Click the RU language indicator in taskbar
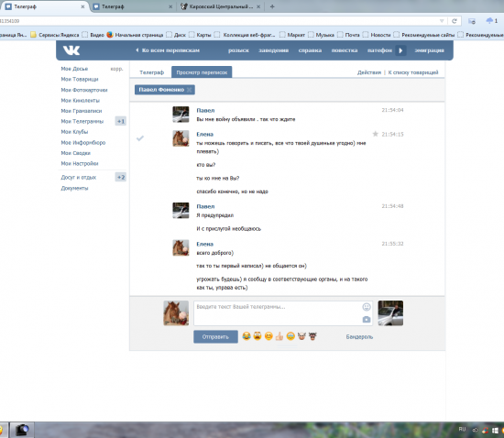Viewport: 504px width, 438px height. coord(462,430)
